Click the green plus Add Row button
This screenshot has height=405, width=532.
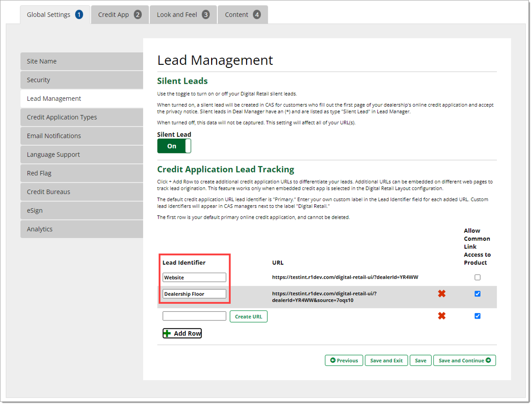tap(182, 333)
